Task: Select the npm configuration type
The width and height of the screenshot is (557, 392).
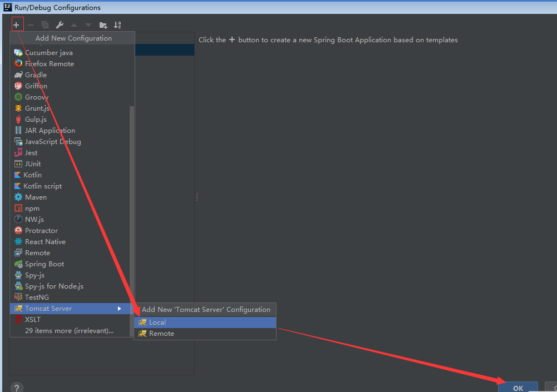Action: [x=70, y=208]
